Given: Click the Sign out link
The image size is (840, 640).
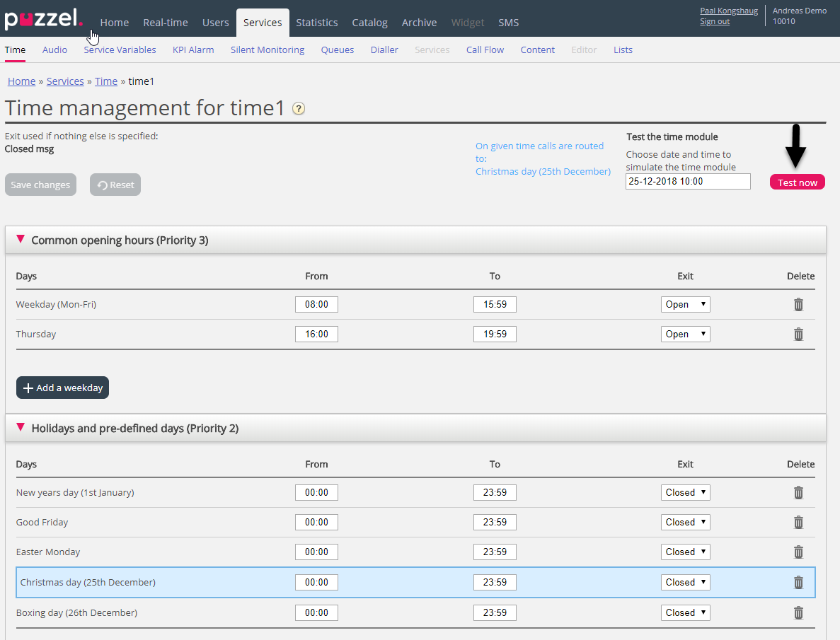Looking at the screenshot, I should click(714, 22).
